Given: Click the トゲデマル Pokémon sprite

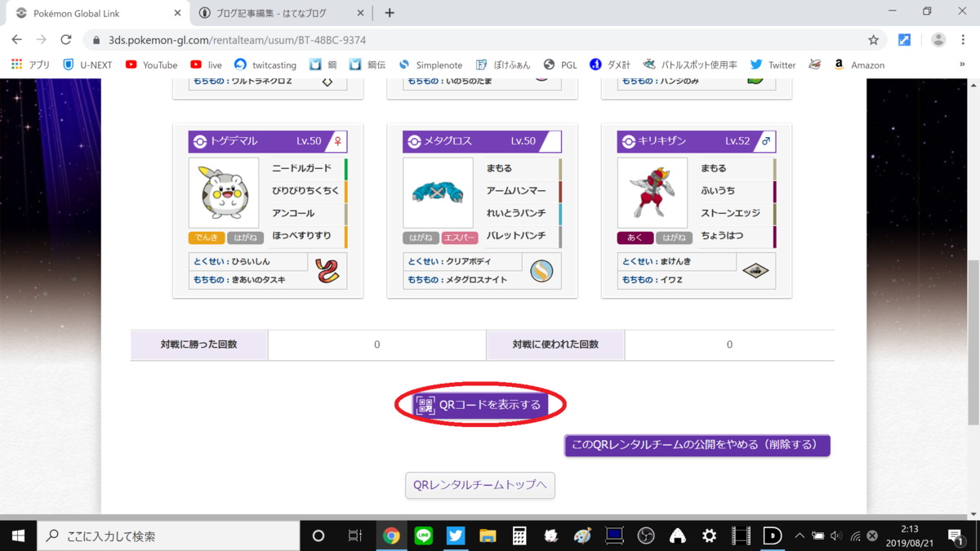Looking at the screenshot, I should click(224, 193).
